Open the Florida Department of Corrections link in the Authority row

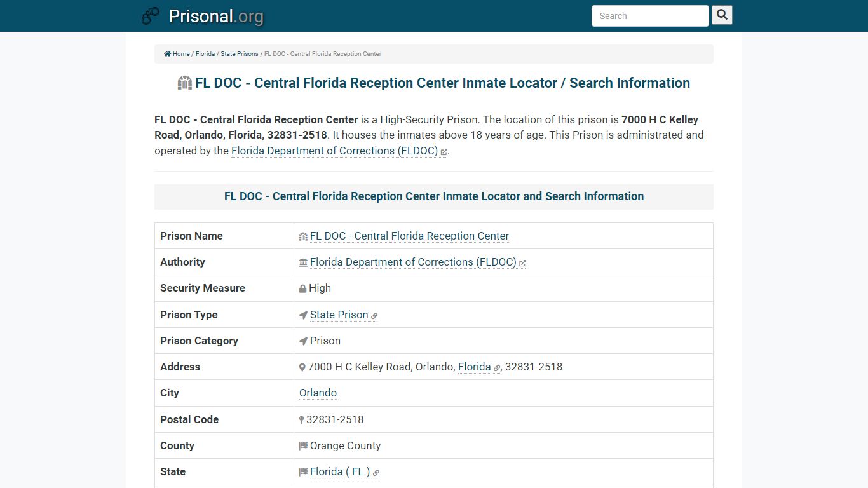[413, 262]
